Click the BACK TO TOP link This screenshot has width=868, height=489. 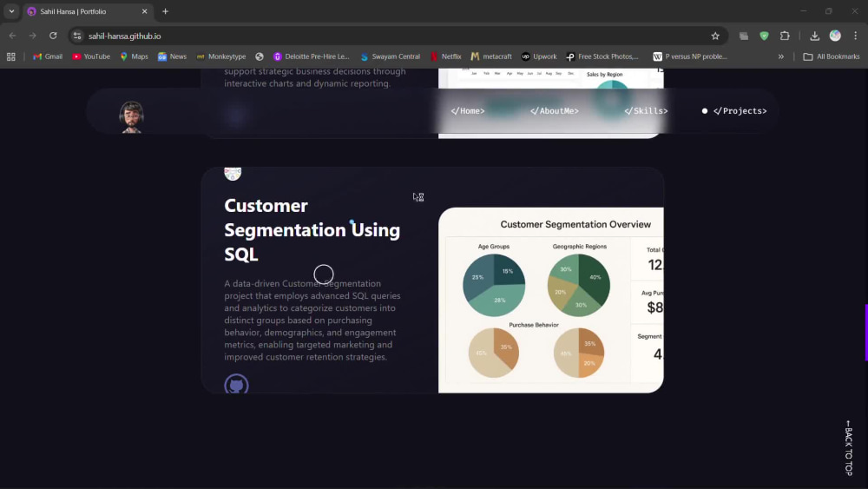point(848,448)
